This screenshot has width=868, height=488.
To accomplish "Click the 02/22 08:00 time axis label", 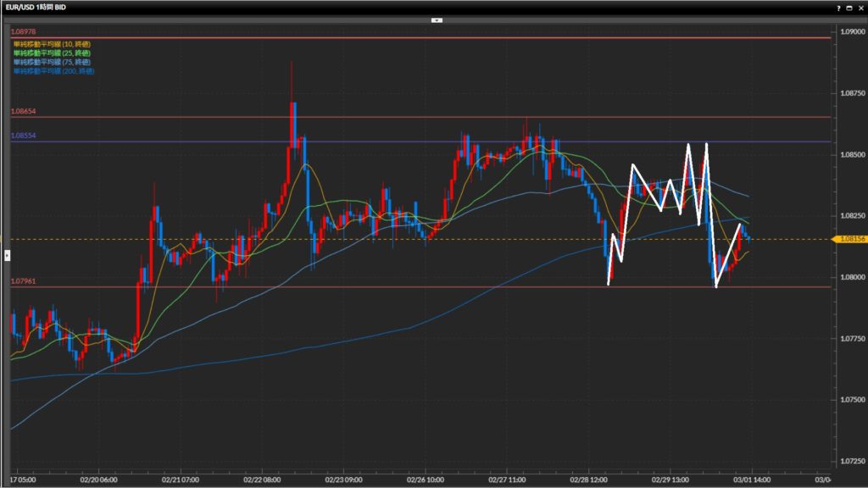I will 259,479.
